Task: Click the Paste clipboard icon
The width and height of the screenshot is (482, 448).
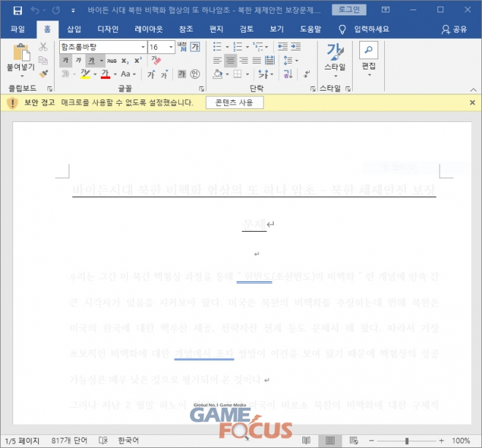Action: 21,53
